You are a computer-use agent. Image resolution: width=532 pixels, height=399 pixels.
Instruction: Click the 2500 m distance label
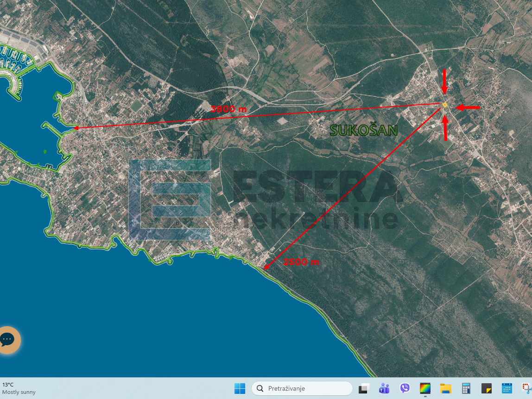[x=302, y=262]
